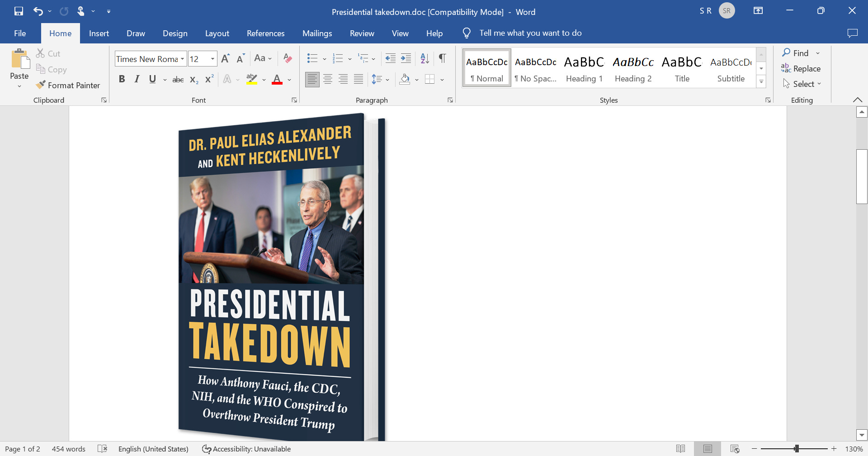Open the Paragraph dialog launcher
The height and width of the screenshot is (456, 868).
[450, 100]
